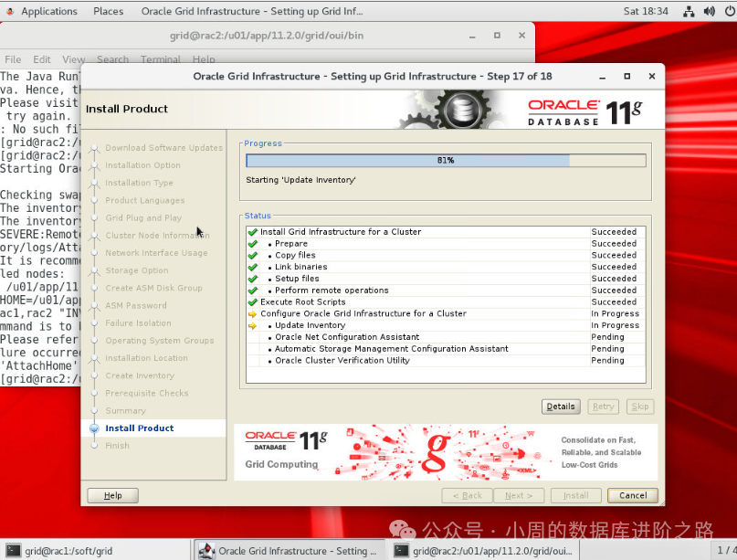Click the Skip button
This screenshot has height=560, width=737.
click(x=639, y=407)
